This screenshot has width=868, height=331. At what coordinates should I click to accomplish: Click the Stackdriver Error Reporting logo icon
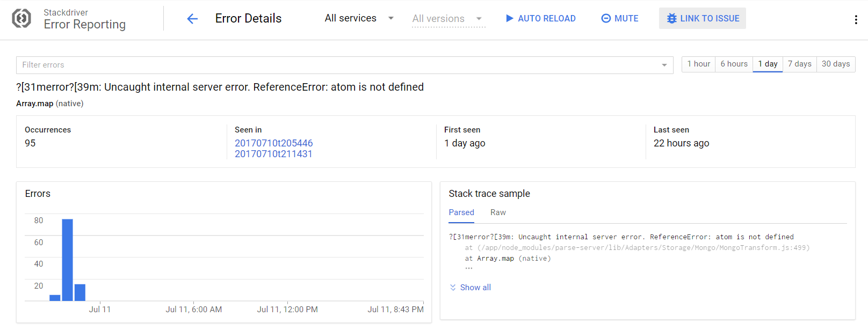coord(21,18)
